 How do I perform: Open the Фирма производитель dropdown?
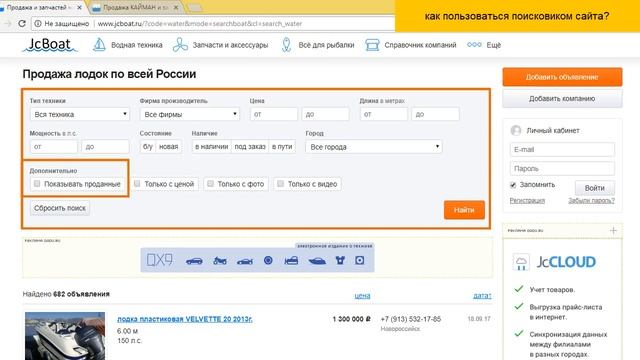coord(189,114)
